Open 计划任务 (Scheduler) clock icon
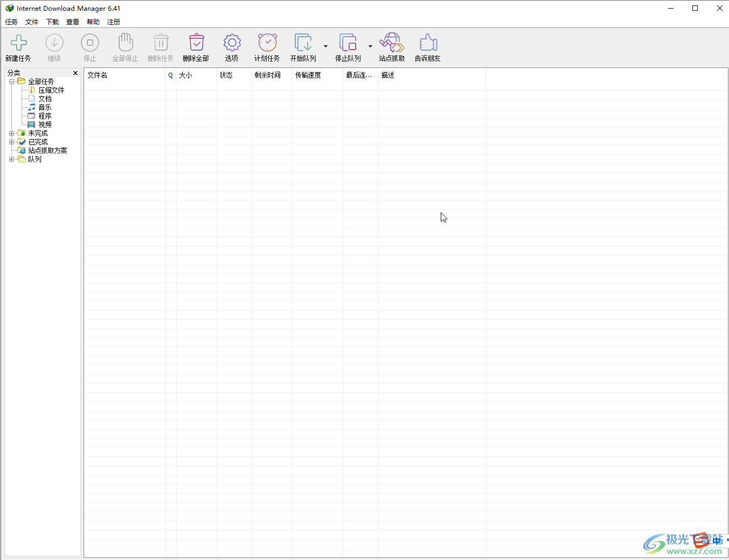Image resolution: width=729 pixels, height=560 pixels. 267,43
